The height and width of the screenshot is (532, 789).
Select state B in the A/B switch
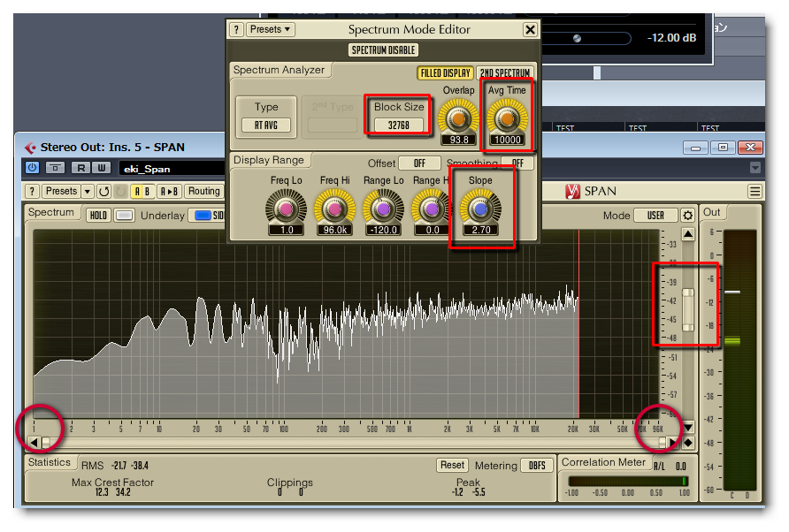click(x=148, y=191)
